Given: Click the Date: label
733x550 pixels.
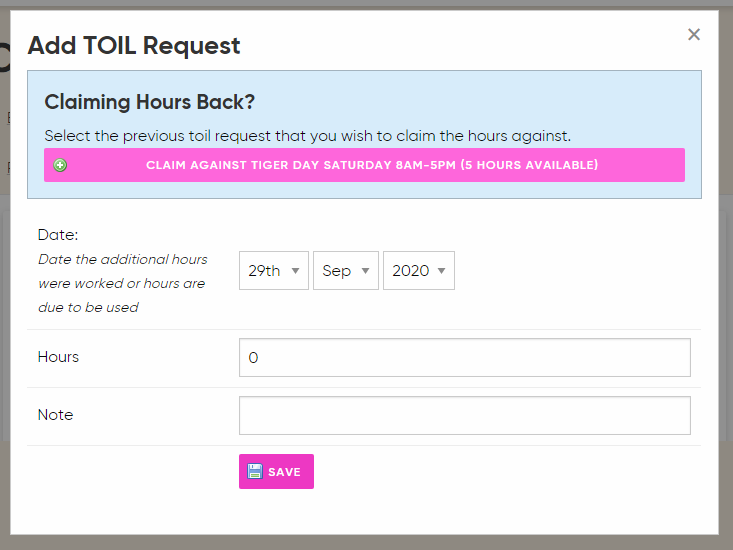Looking at the screenshot, I should pos(57,234).
